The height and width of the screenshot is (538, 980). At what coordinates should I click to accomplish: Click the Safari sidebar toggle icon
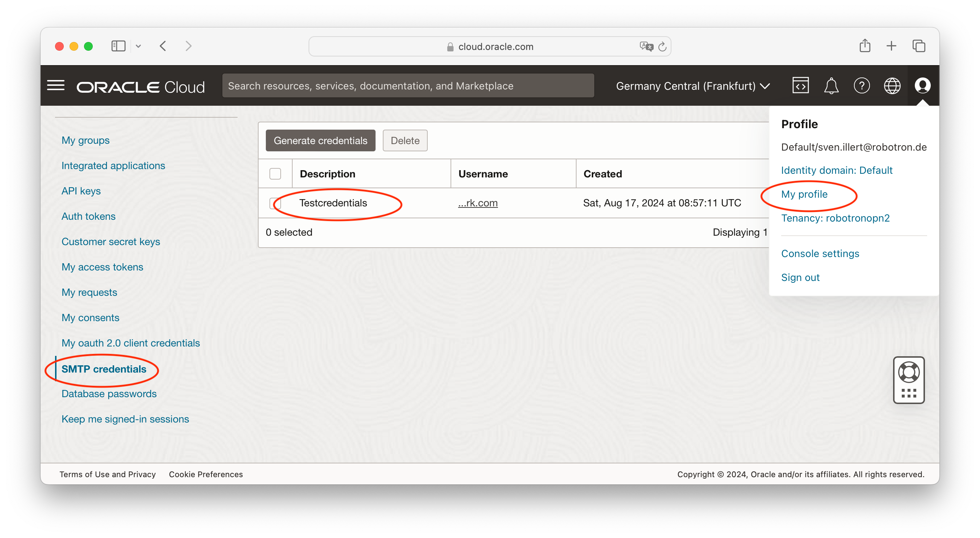point(118,46)
